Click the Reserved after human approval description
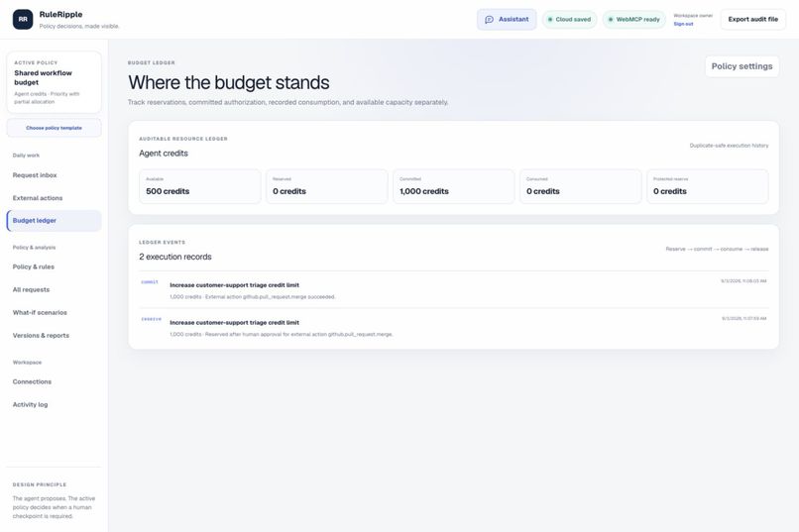799x532 pixels. [282, 335]
